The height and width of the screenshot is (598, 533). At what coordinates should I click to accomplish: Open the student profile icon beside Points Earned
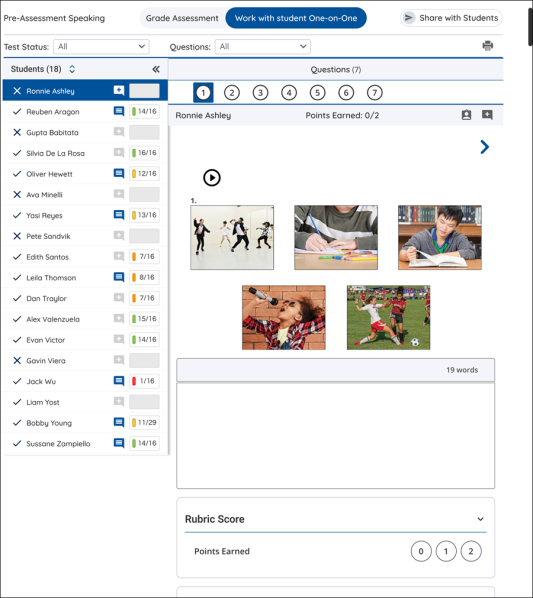[x=466, y=115]
